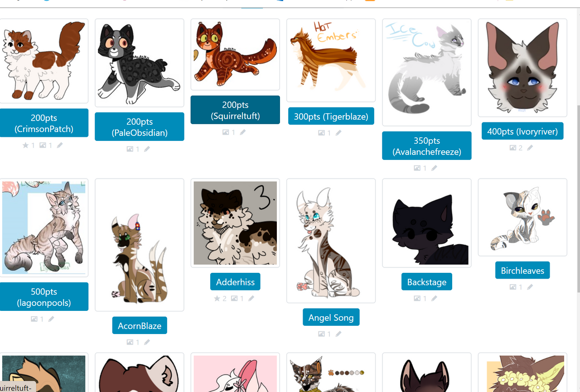
Task: Select the Backstage character button
Action: 427,282
